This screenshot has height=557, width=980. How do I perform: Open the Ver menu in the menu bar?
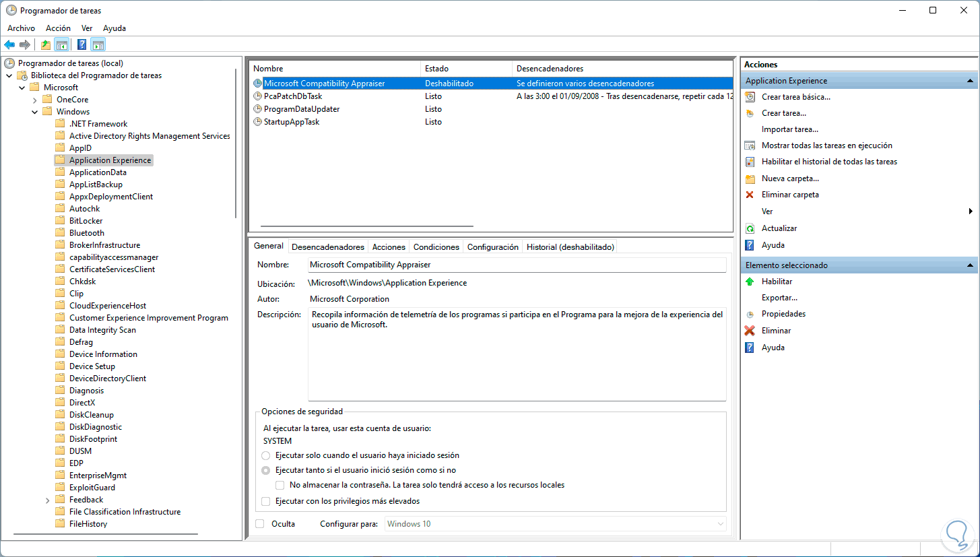(x=87, y=28)
